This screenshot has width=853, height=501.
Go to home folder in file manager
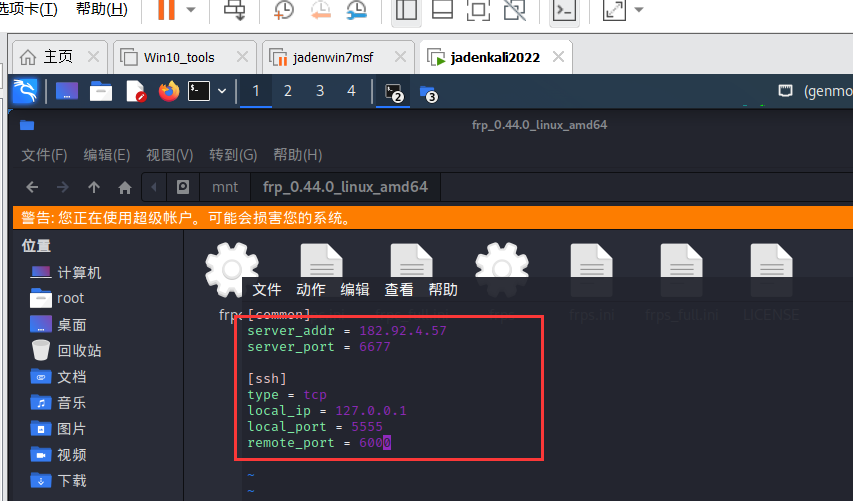click(x=125, y=187)
